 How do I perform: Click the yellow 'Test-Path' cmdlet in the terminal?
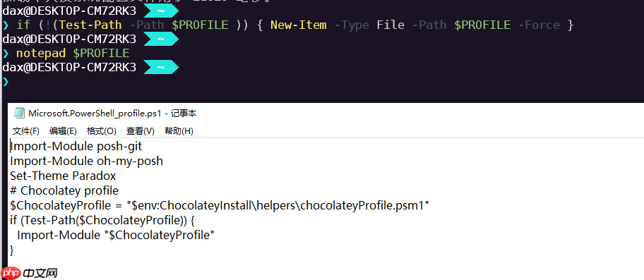coord(90,25)
